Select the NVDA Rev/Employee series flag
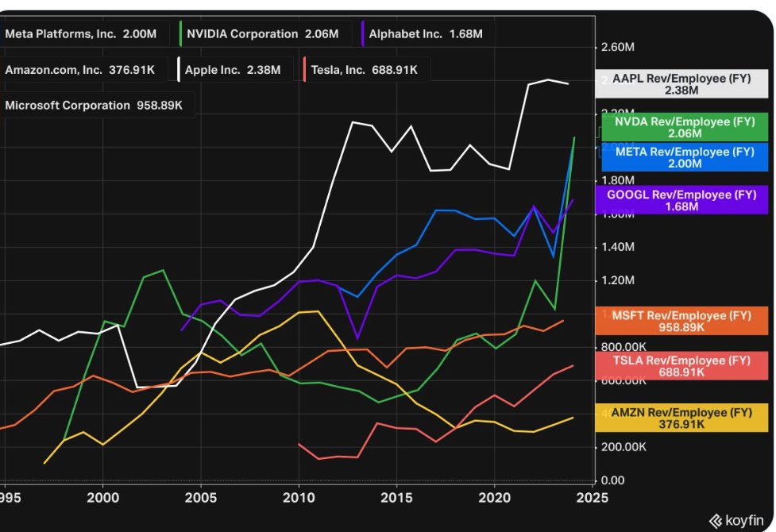The image size is (776, 532). click(x=681, y=127)
